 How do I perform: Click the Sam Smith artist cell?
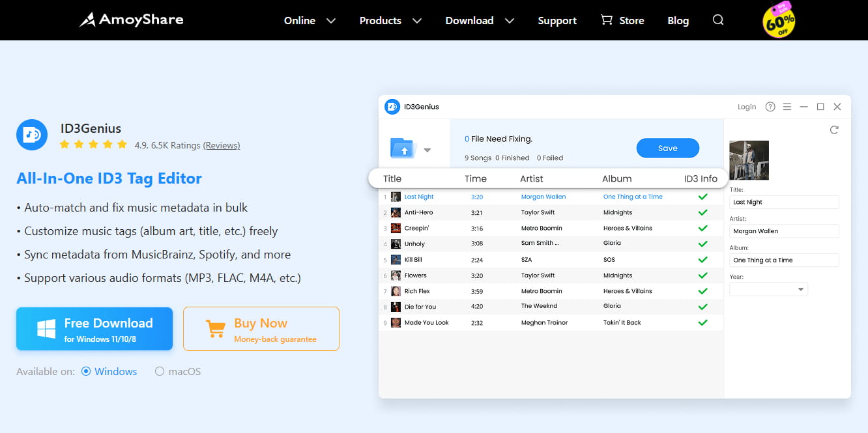pos(540,243)
